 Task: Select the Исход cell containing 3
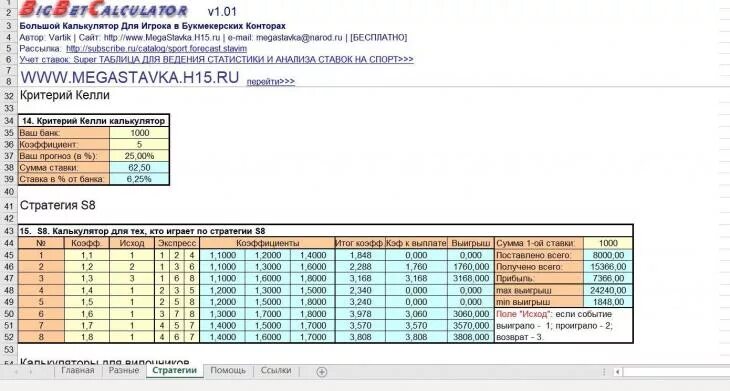coord(132,278)
